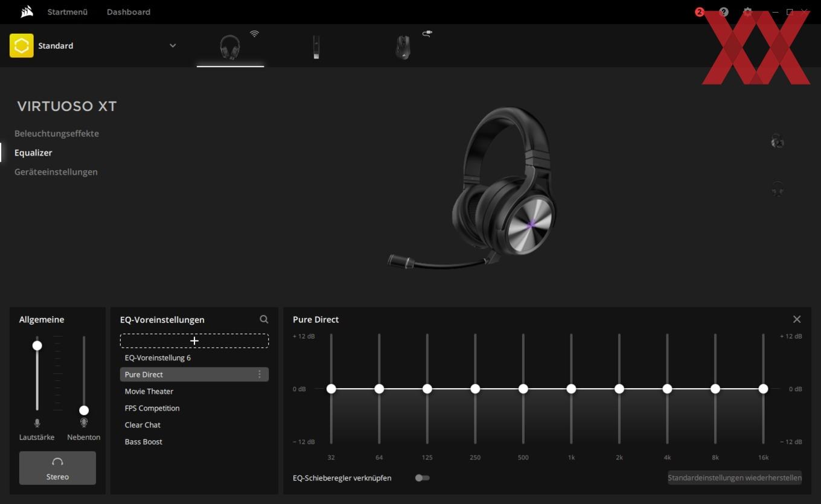
Task: Click the headset product image
Action: (x=472, y=188)
